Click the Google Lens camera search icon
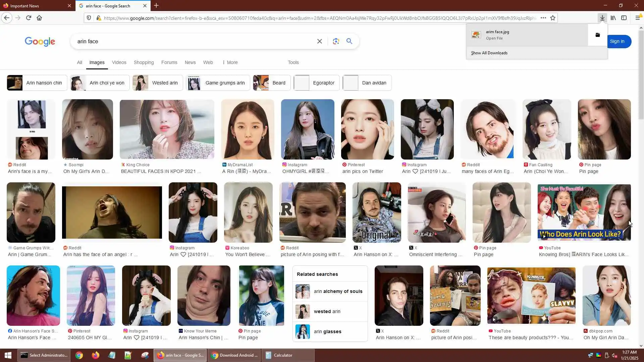Viewport: 644px width, 362px height. (x=336, y=41)
